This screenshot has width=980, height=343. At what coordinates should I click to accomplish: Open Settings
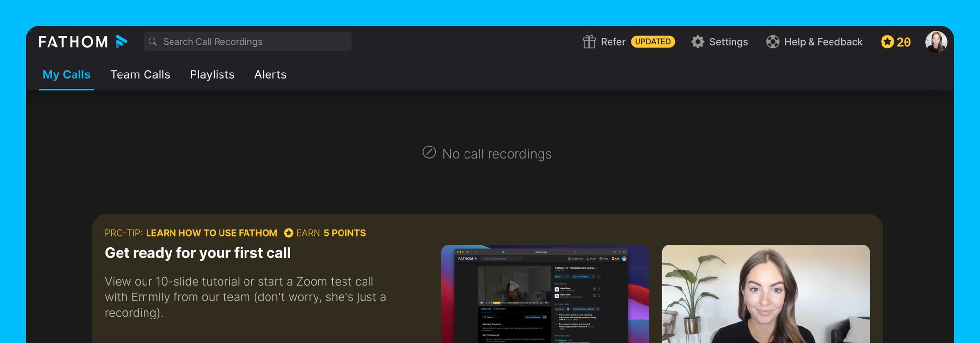(728, 42)
